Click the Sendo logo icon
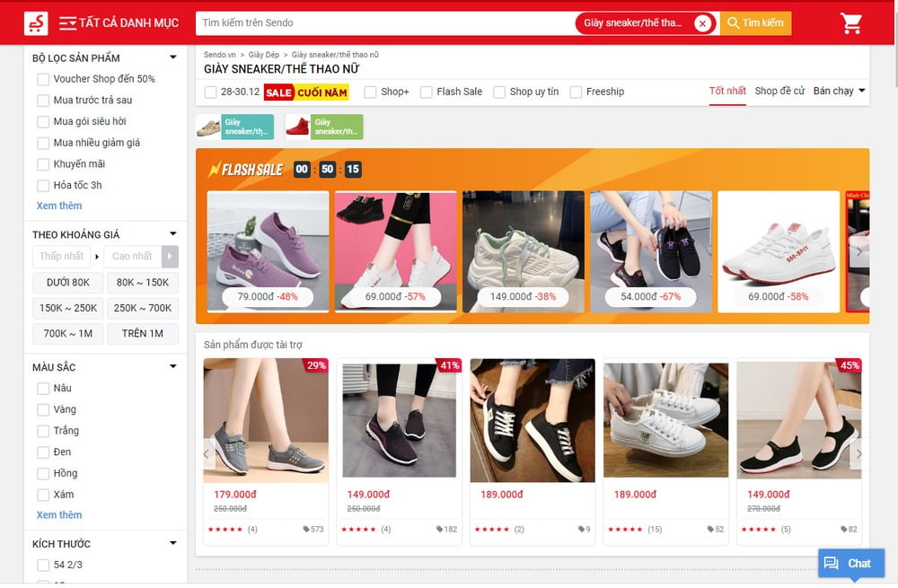Screen dimensions: 898x588 coord(36,22)
